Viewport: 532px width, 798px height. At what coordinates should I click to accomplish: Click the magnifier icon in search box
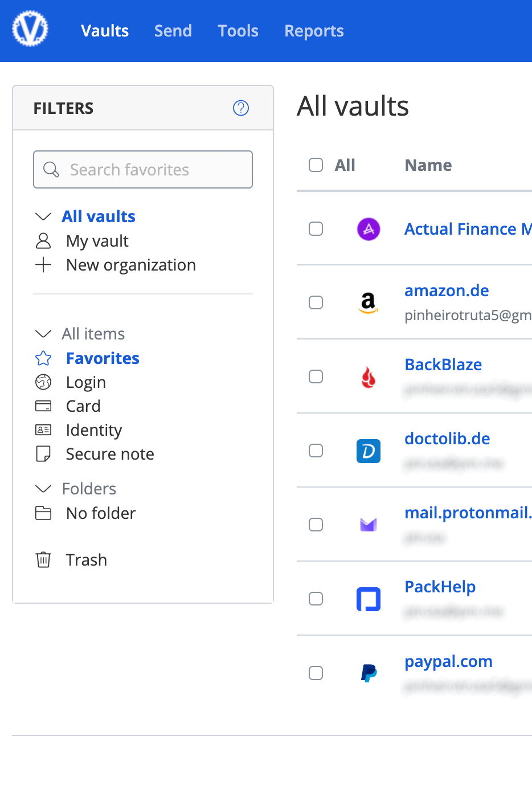click(x=51, y=169)
